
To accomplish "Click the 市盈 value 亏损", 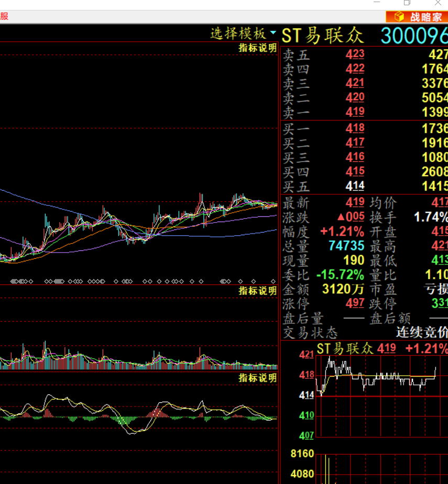I will click(x=436, y=289).
